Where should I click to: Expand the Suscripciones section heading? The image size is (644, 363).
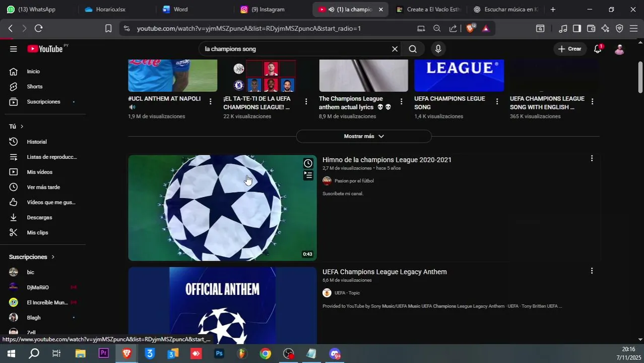coord(32,257)
